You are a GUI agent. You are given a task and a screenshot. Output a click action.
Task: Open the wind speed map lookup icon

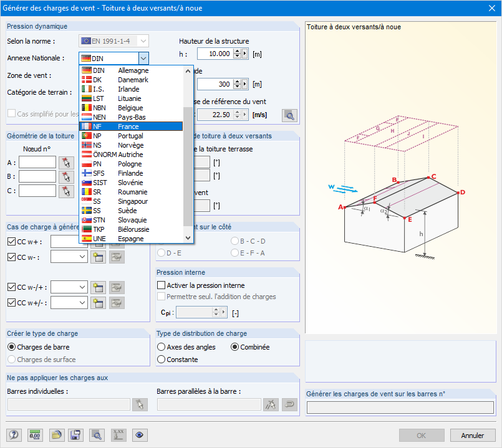(x=289, y=115)
